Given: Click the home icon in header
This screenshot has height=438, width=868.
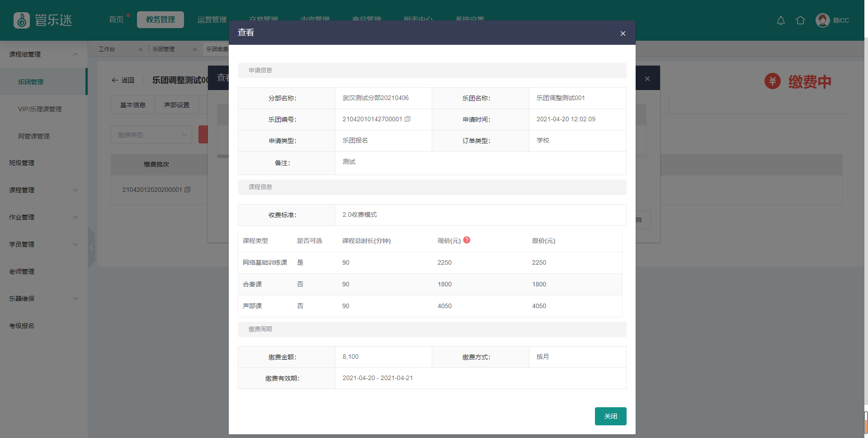Looking at the screenshot, I should (800, 20).
